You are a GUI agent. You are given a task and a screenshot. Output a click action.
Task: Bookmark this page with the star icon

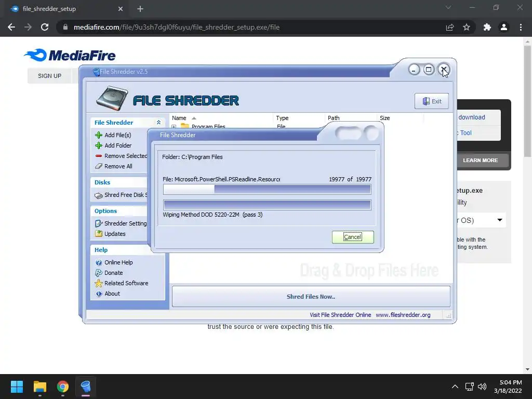click(x=467, y=27)
